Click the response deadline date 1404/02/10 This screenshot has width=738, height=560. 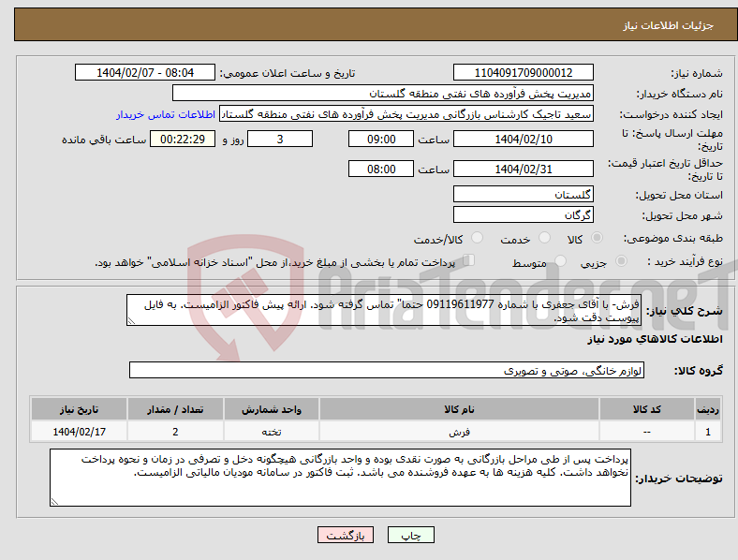click(x=523, y=139)
